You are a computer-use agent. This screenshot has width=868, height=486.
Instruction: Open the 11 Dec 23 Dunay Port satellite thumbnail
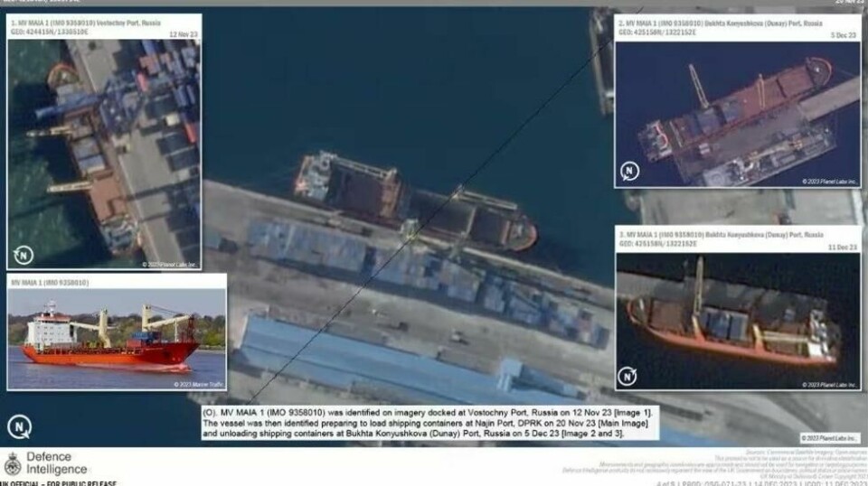tap(738, 321)
